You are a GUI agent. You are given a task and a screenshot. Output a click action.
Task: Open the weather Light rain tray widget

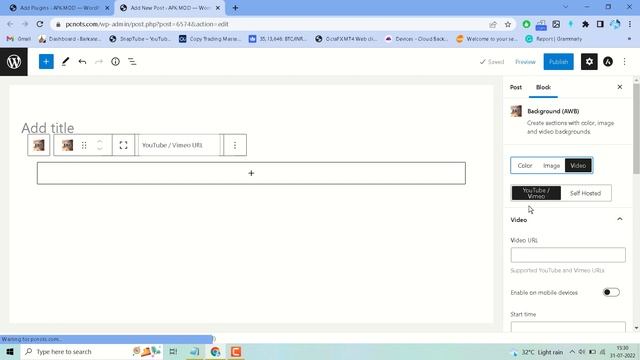pos(537,352)
